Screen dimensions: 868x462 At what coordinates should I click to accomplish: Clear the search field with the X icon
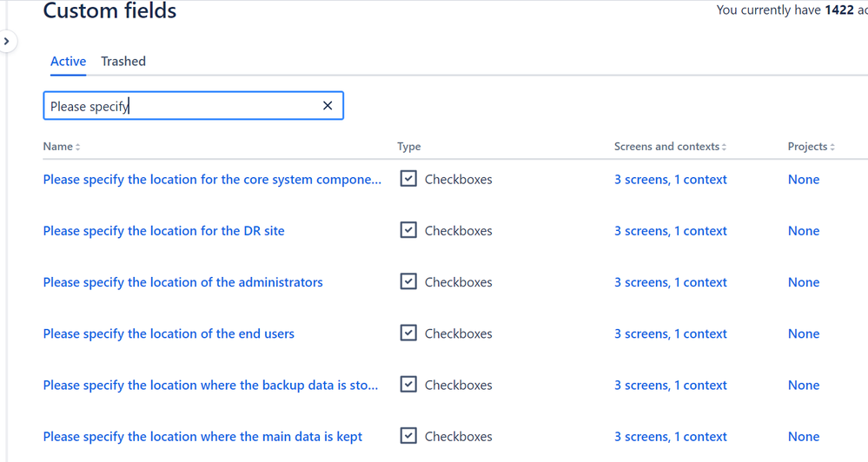[328, 106]
